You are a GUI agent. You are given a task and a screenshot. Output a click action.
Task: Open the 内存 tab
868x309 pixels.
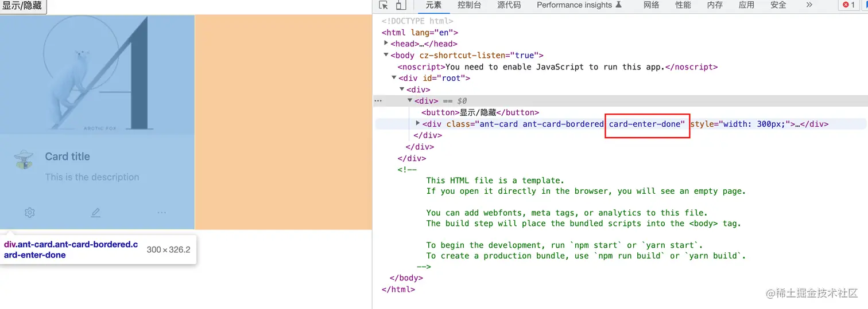click(x=715, y=5)
